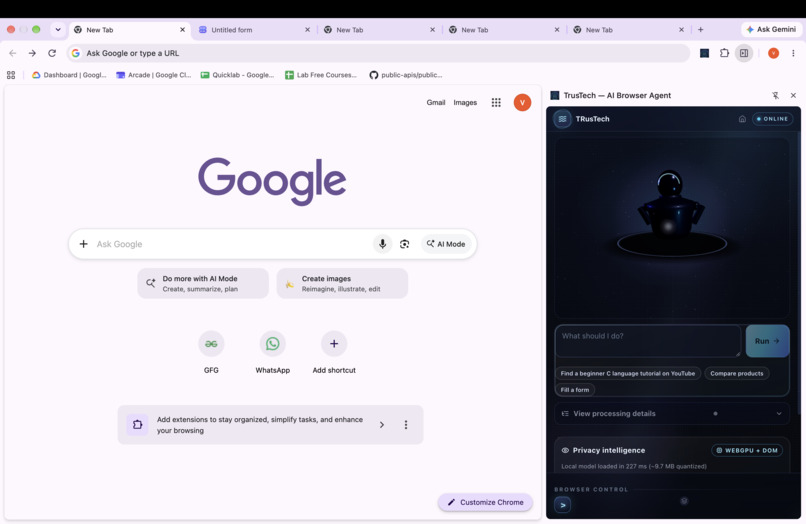Click the browser back arrow
806x524 pixels.
tap(13, 53)
